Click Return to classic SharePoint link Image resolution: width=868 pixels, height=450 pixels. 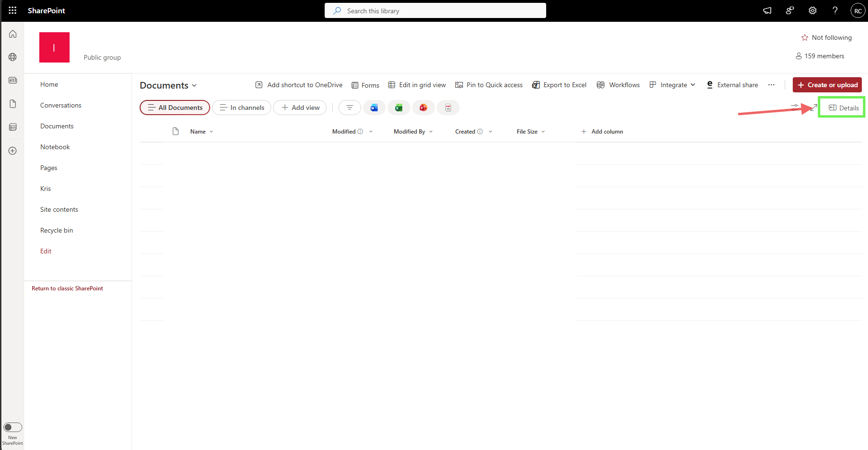(67, 288)
